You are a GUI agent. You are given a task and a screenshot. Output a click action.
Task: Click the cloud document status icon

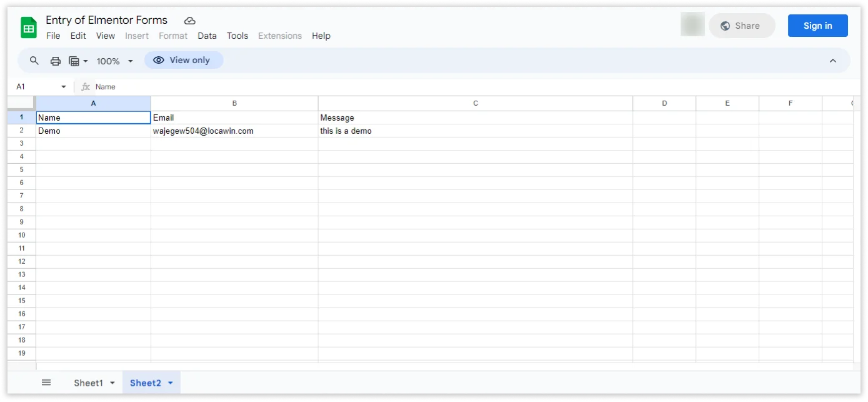point(190,21)
